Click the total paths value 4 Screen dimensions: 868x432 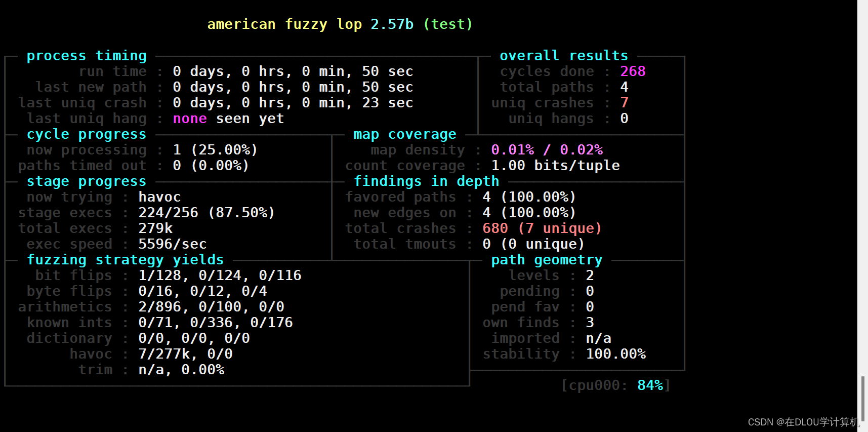[x=624, y=87]
